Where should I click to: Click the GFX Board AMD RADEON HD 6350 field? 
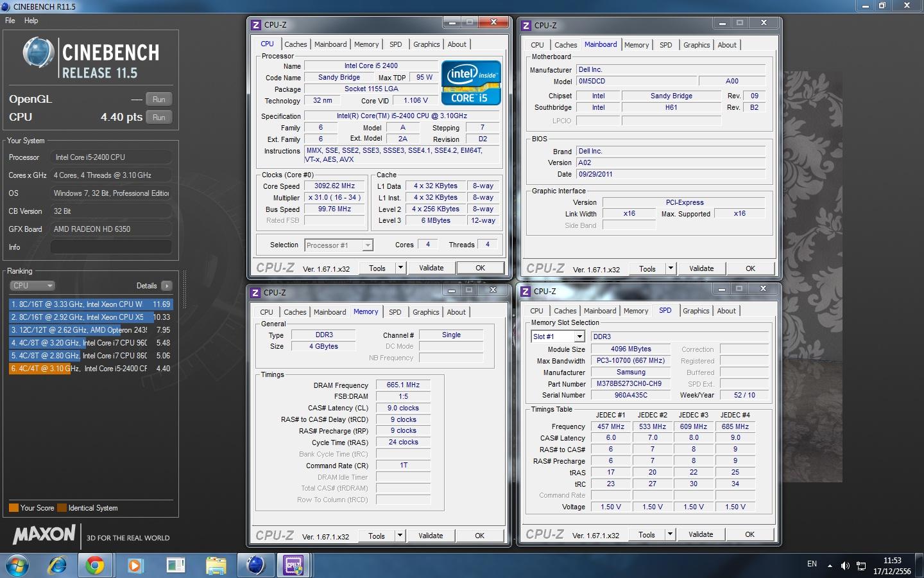[111, 229]
